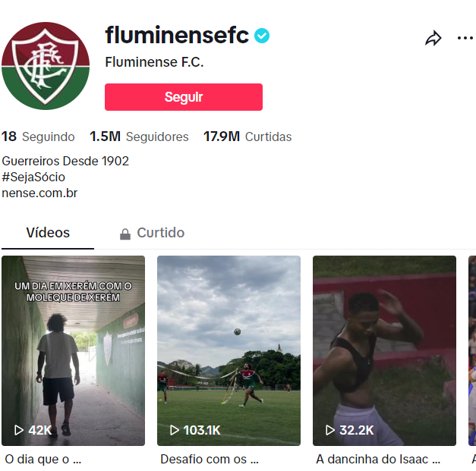Image resolution: width=476 pixels, height=471 pixels.
Task: Open the Curtido tab
Action: click(152, 233)
